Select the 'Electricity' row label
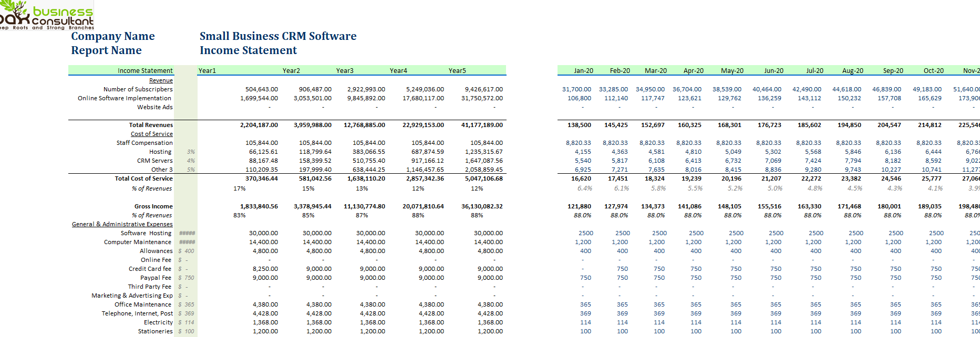980x337 pixels. click(158, 322)
